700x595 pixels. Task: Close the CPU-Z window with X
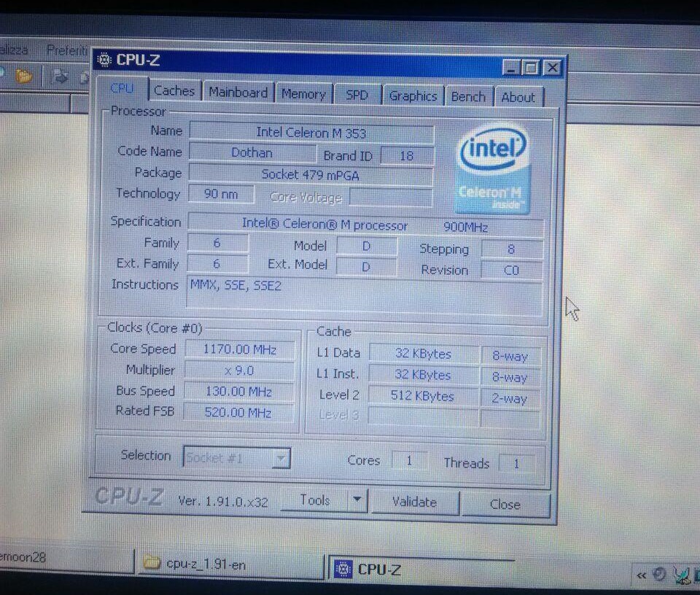[552, 68]
